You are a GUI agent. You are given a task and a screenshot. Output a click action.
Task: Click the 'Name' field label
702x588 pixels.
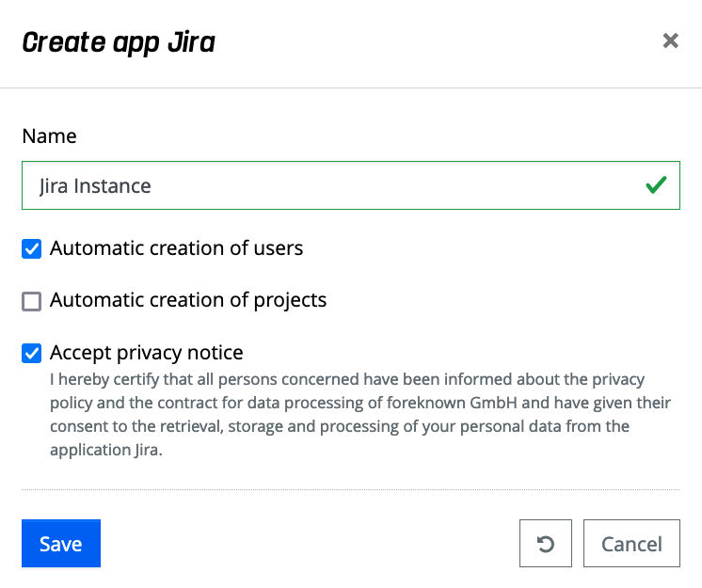tap(49, 135)
